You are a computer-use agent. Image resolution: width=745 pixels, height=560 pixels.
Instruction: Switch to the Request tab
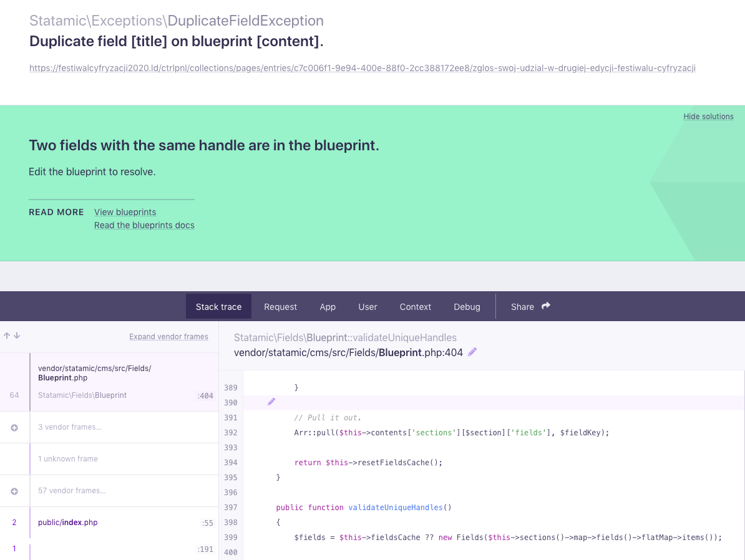[280, 306]
